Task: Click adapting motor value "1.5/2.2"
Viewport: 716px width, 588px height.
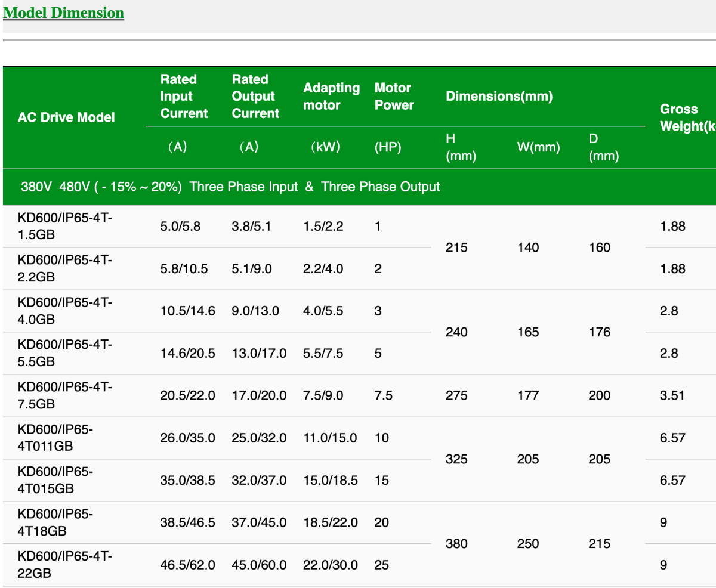Action: pyautogui.click(x=323, y=227)
